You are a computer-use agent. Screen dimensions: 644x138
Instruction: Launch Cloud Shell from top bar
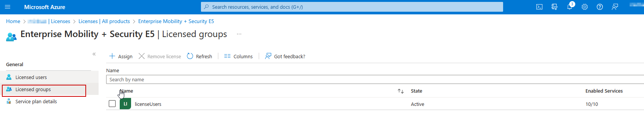[x=539, y=7]
